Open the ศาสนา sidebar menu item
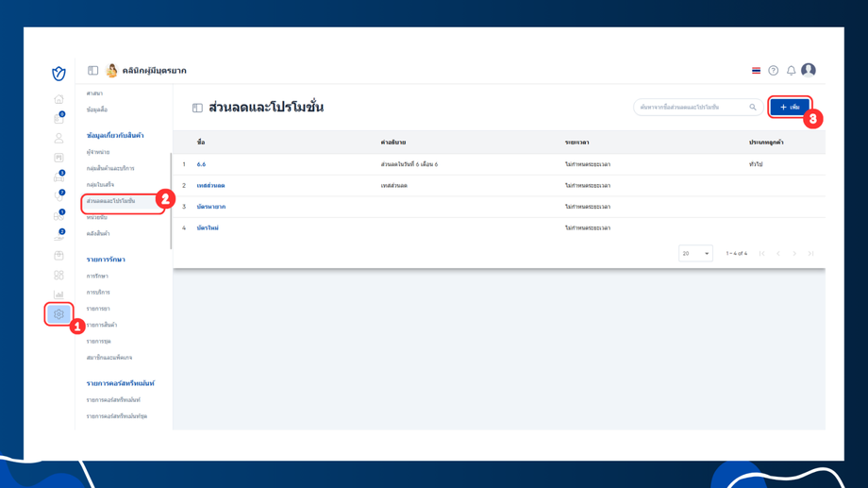 (94, 93)
